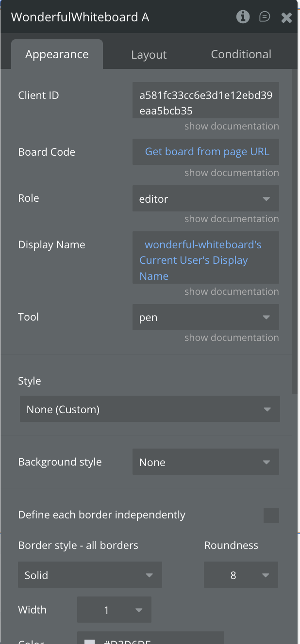Switch to the Conditional tab
The width and height of the screenshot is (300, 644).
[241, 54]
